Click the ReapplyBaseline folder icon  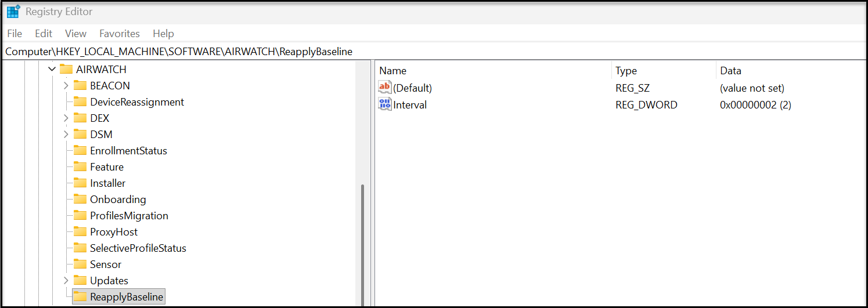80,297
